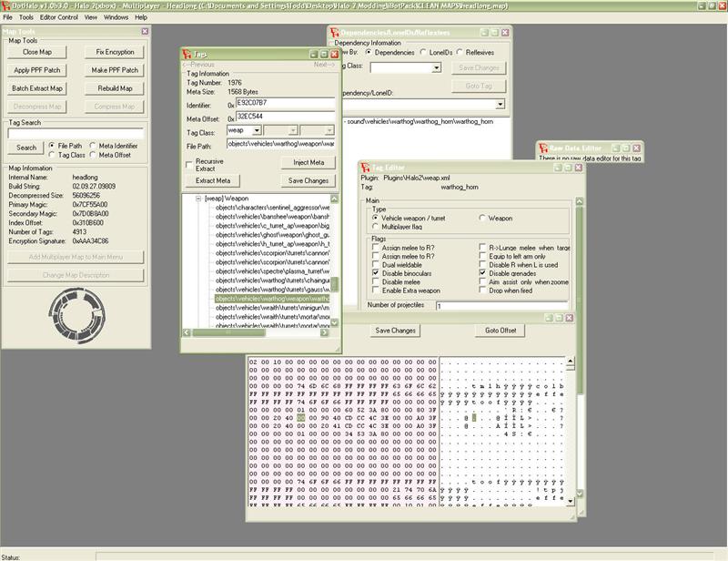Click the Tags window icon
The width and height of the screenshot is (728, 561).
coord(187,55)
